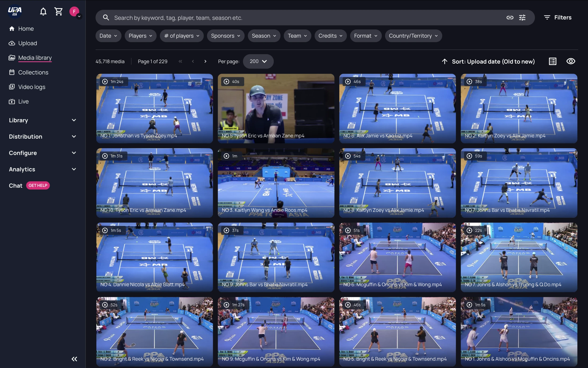Expand the Players filter dropdown
This screenshot has height=368, width=588.
click(140, 36)
